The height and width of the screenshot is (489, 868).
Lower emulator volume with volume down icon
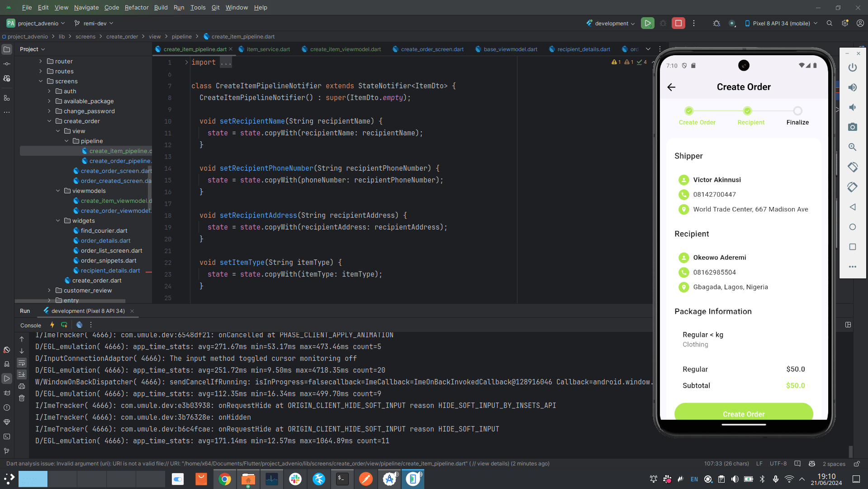(x=853, y=107)
